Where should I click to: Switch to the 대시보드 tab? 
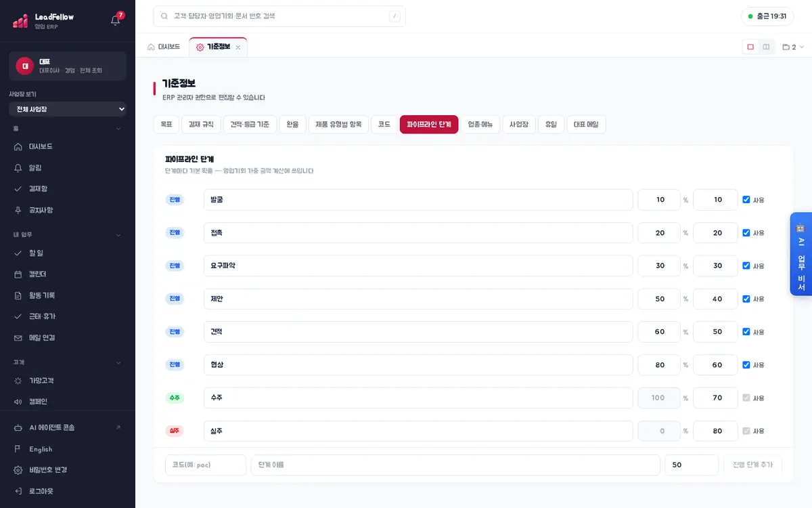[x=164, y=47]
